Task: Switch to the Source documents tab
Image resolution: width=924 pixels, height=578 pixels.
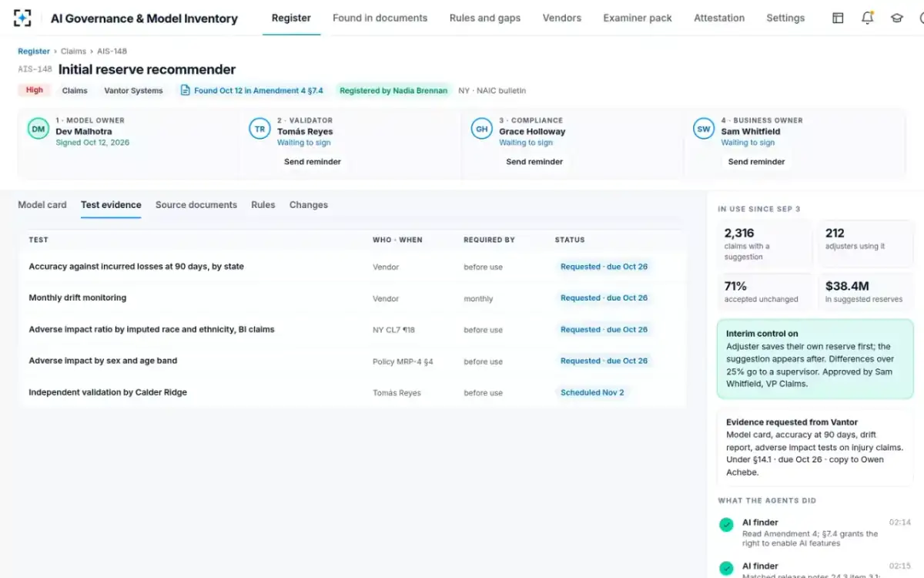Action: (196, 205)
